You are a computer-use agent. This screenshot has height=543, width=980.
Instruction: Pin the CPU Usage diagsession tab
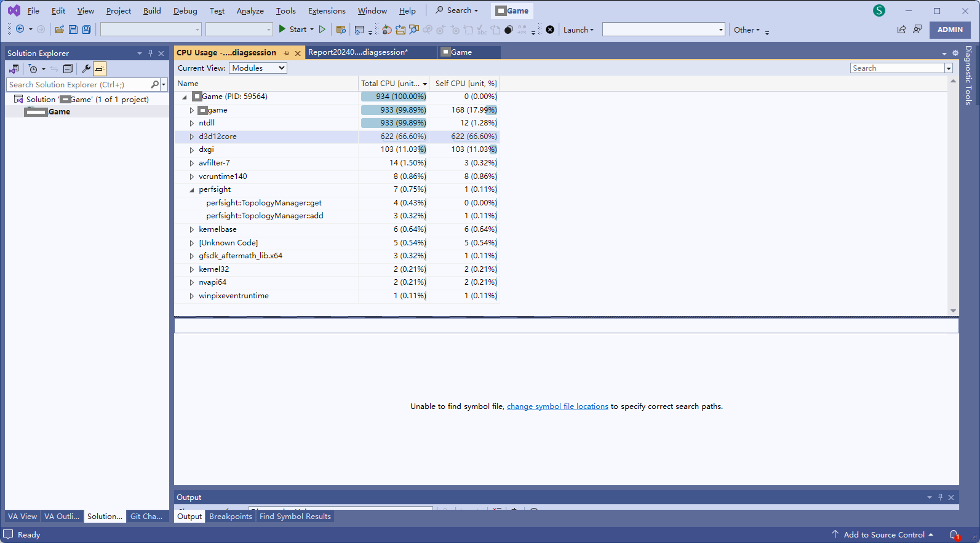point(287,53)
